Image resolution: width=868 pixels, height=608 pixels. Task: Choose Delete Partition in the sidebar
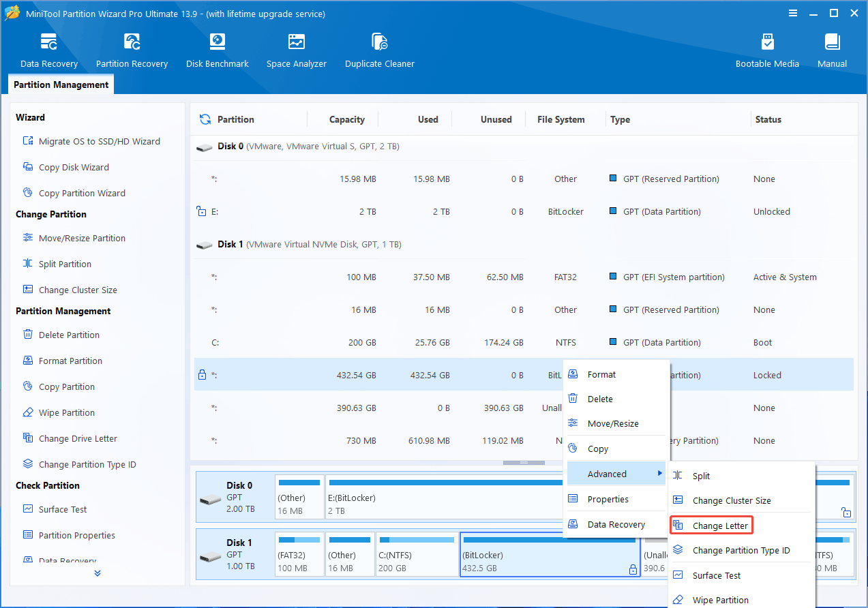pos(61,335)
